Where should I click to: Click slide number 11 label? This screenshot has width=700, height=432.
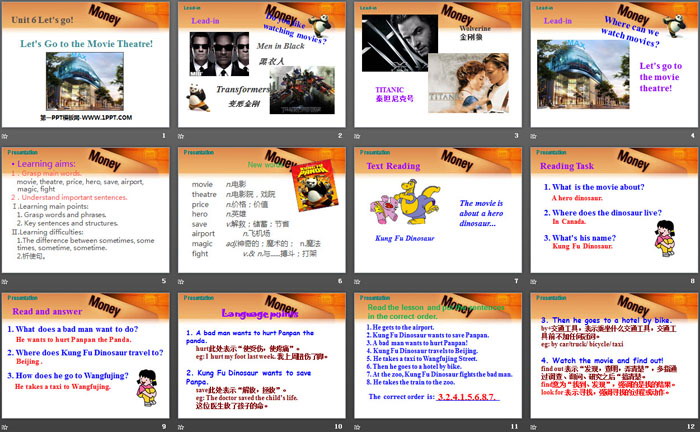(x=515, y=426)
